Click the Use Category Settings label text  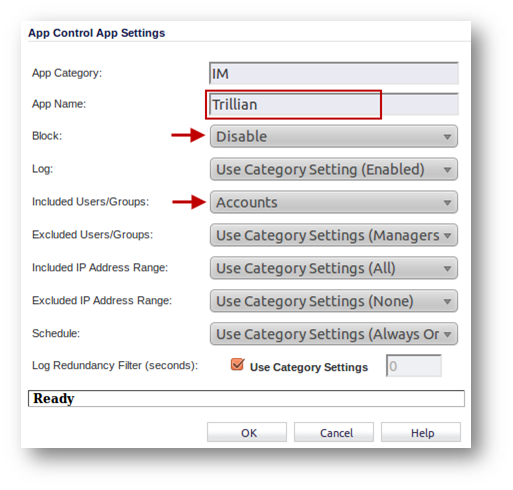click(309, 367)
